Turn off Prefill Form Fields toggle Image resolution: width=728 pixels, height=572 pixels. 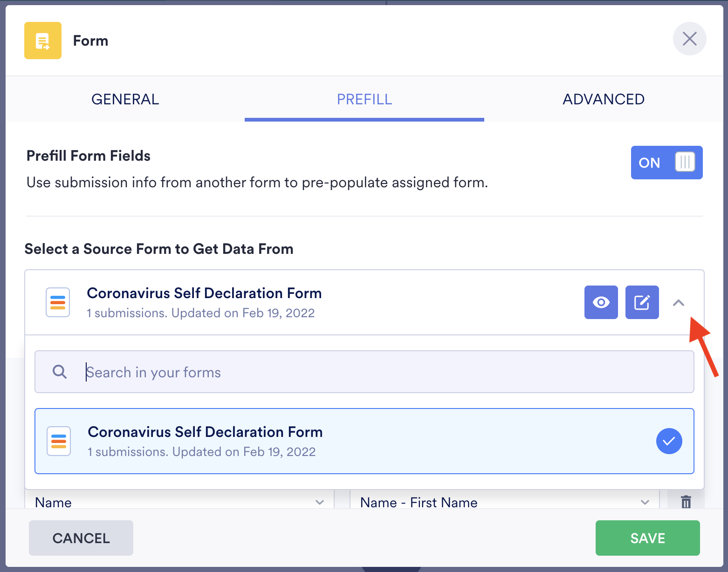coord(666,163)
